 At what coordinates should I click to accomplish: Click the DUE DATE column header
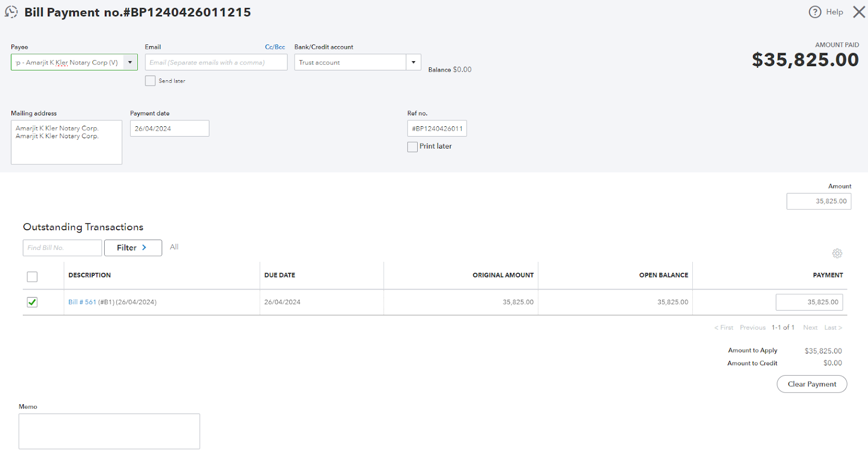(x=280, y=275)
